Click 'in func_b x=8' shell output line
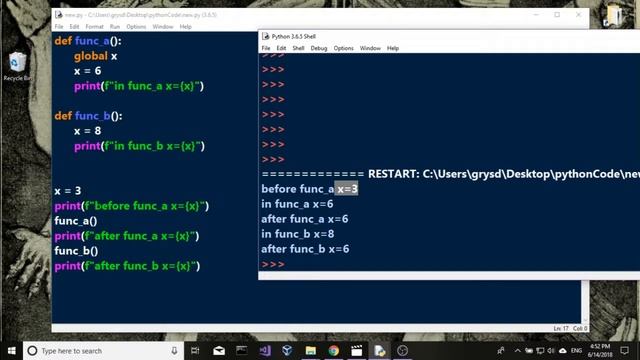The height and width of the screenshot is (360, 640). [x=298, y=234]
